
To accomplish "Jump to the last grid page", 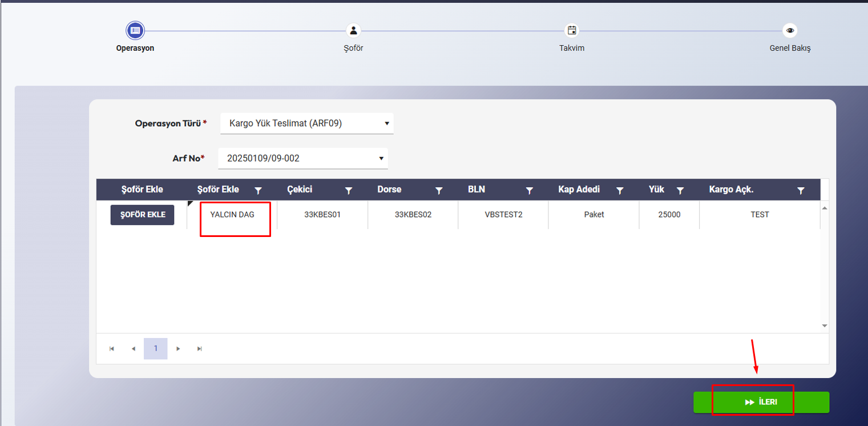I will 200,349.
